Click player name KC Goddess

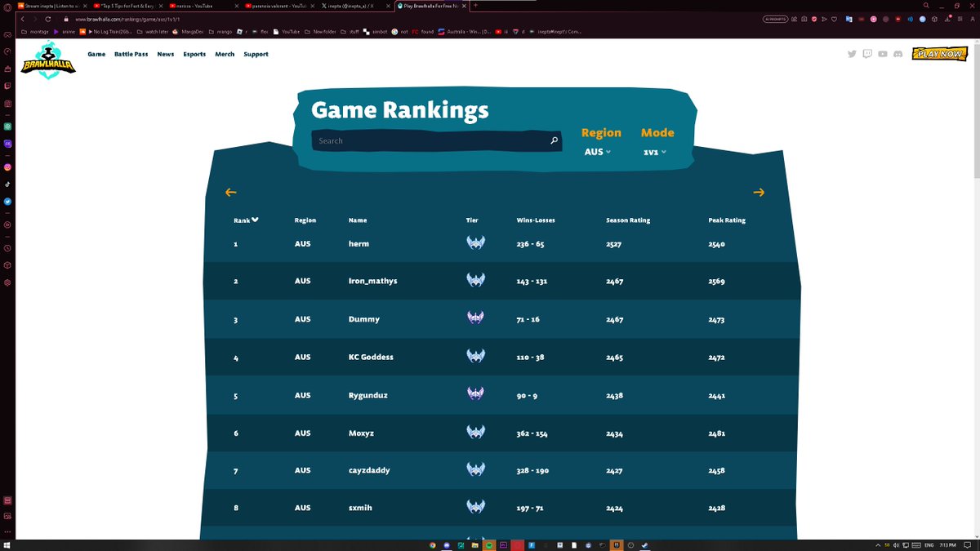click(x=371, y=357)
